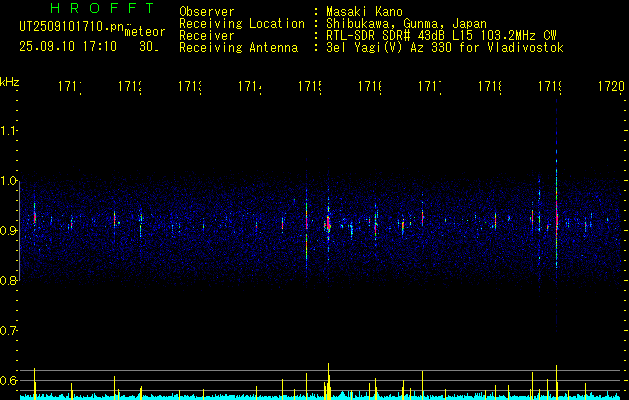Click the word meteor under the file name
This screenshot has width=629, height=400.
pos(145,32)
